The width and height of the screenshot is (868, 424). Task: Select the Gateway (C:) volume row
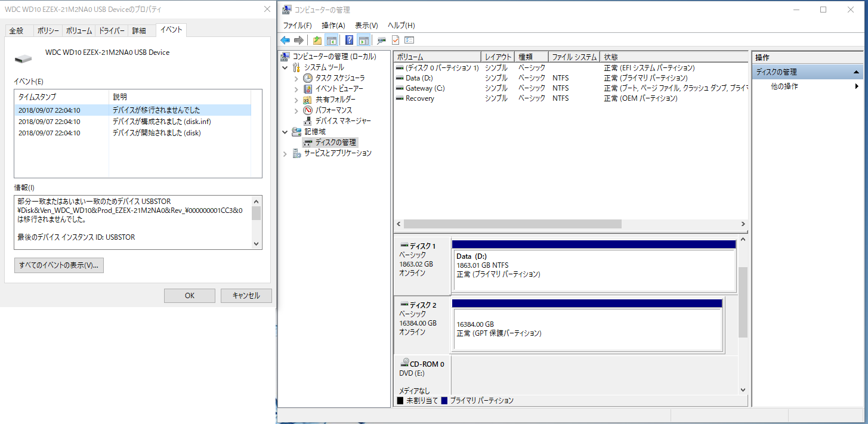click(425, 88)
